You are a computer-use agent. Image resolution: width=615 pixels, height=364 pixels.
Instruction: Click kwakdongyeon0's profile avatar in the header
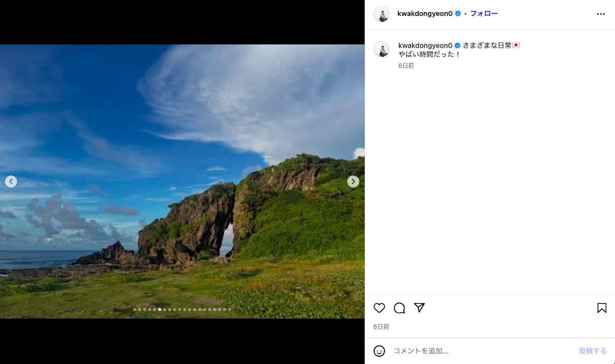click(x=381, y=14)
